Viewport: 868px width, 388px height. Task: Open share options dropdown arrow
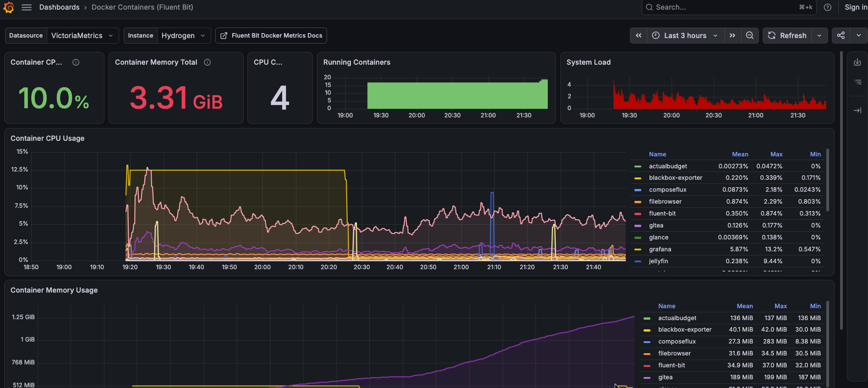[x=858, y=35]
